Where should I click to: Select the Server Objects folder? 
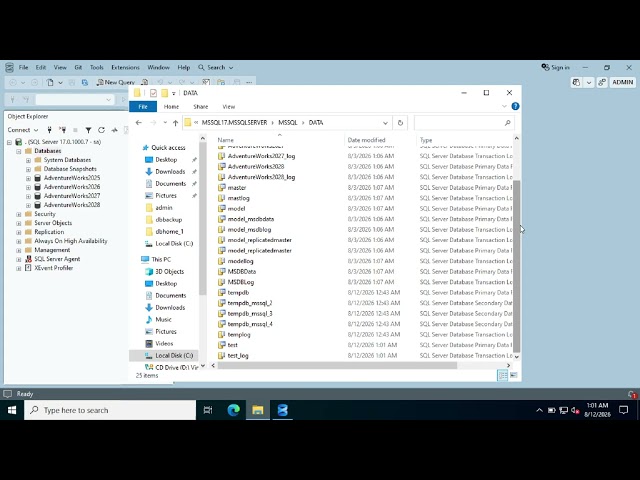53,223
